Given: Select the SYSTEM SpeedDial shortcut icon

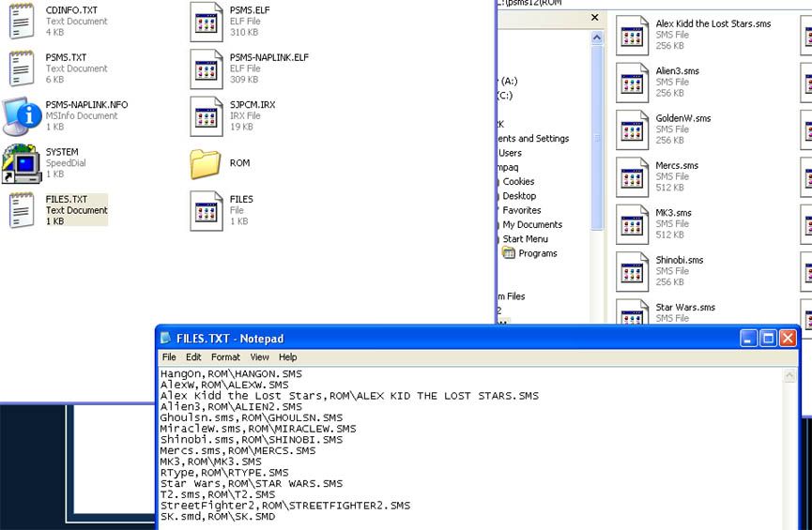Looking at the screenshot, I should pyautogui.click(x=22, y=163).
